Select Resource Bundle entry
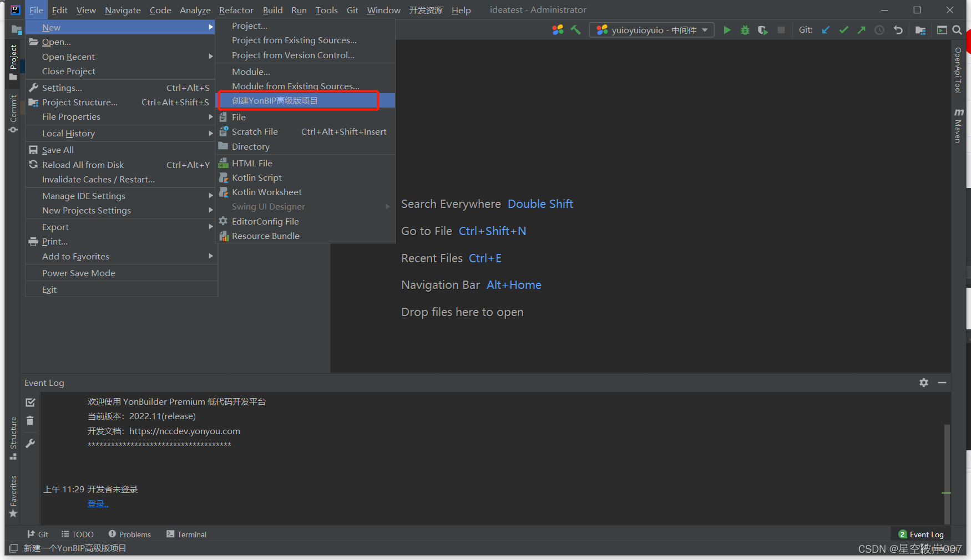 coord(305,236)
